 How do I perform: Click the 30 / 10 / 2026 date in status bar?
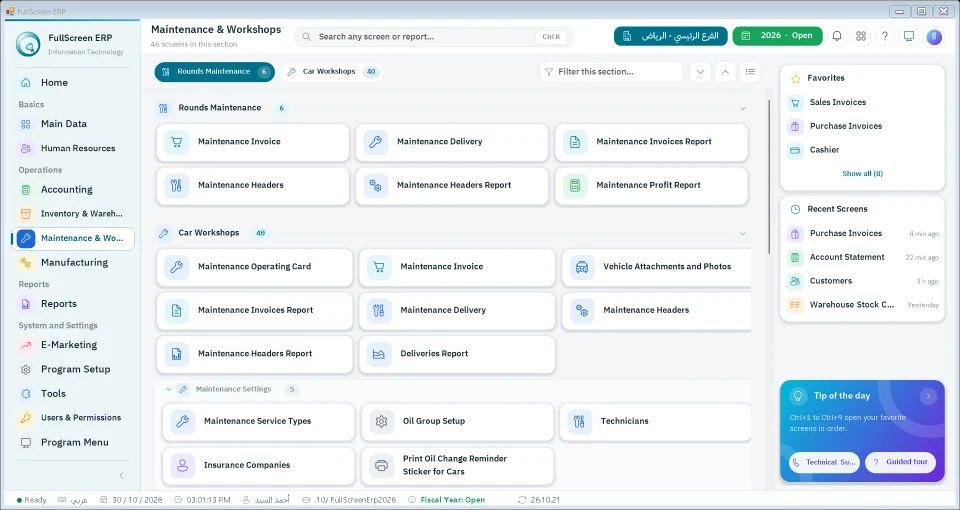pyautogui.click(x=131, y=500)
